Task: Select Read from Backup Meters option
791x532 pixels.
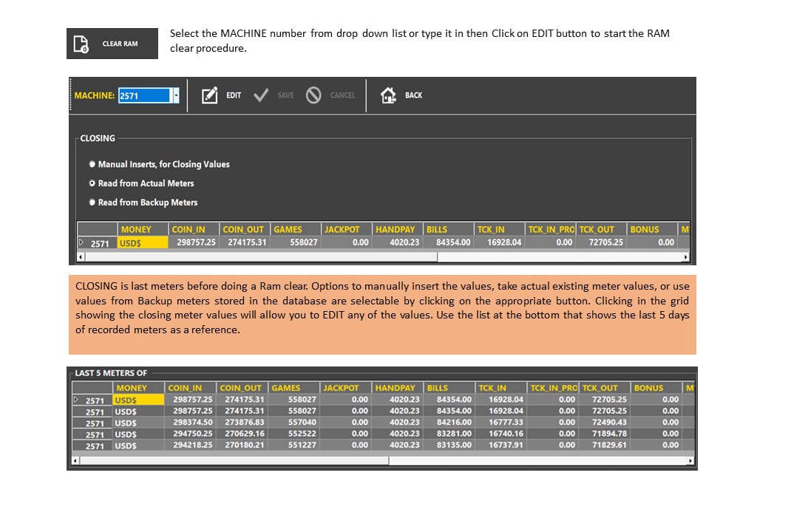Action: coord(92,202)
